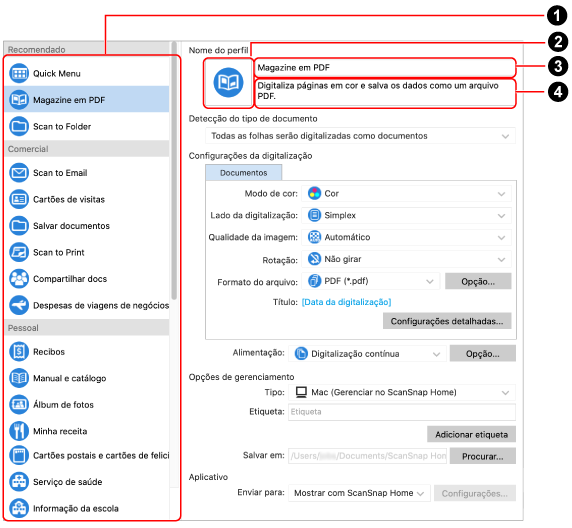Image resolution: width=572 pixels, height=528 pixels.
Task: Pick the Recibos receipt icon
Action: (19, 352)
